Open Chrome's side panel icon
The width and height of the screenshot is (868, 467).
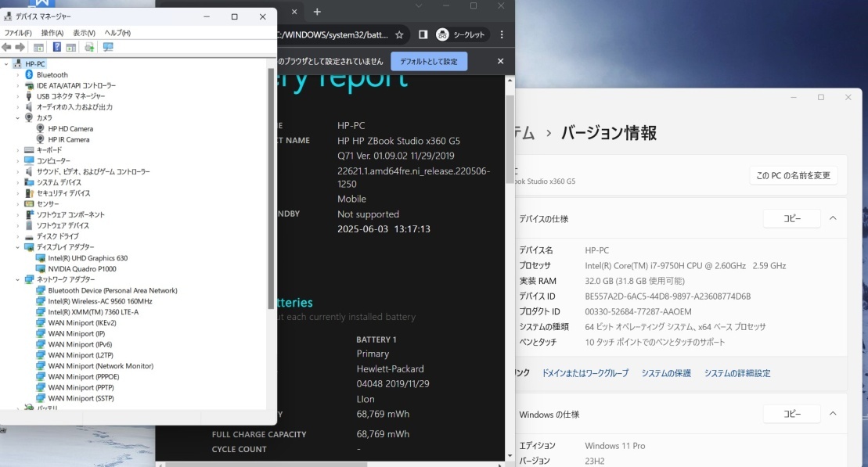(x=423, y=35)
